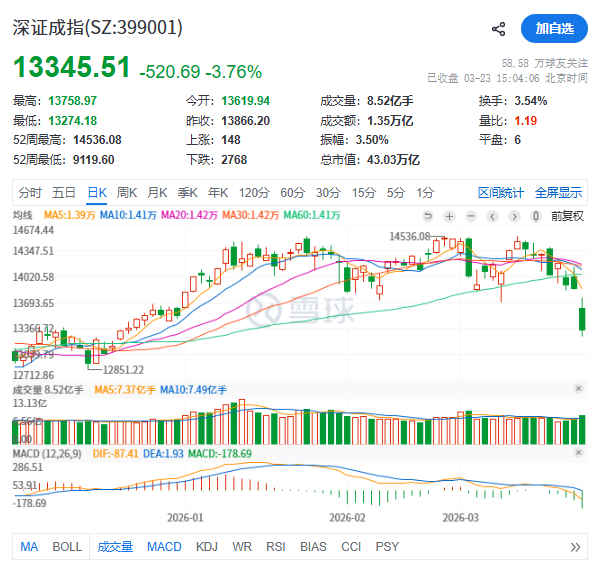
Task: Click the 2026-02 date axis label
Action: (347, 518)
